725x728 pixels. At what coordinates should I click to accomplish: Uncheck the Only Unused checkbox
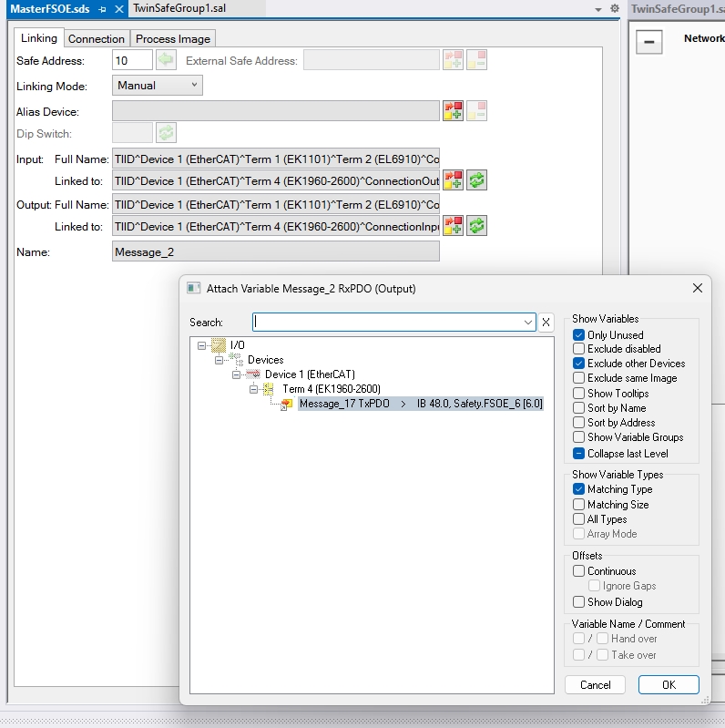[579, 334]
